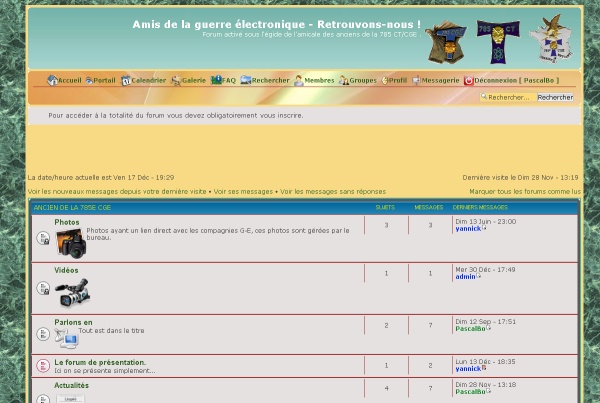This screenshot has width=600, height=403.
Task: Click the camcorder image for Vidéos forum
Action: click(x=71, y=292)
